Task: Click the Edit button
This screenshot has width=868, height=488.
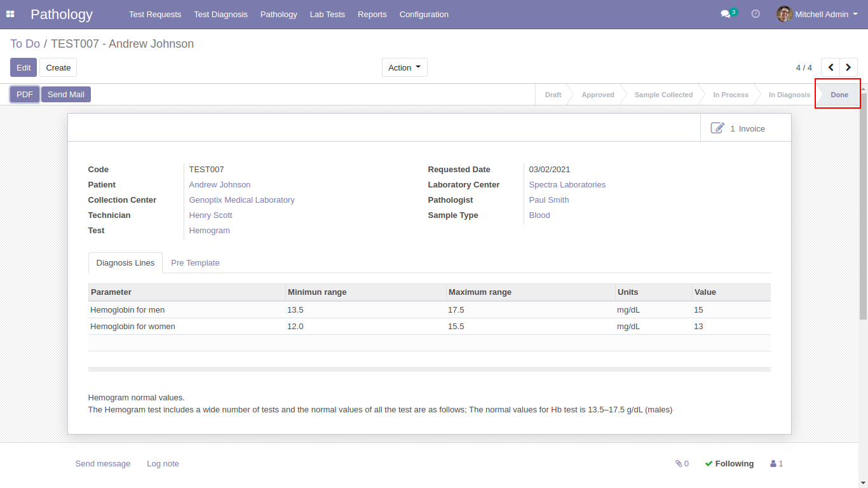Action: pyautogui.click(x=24, y=67)
